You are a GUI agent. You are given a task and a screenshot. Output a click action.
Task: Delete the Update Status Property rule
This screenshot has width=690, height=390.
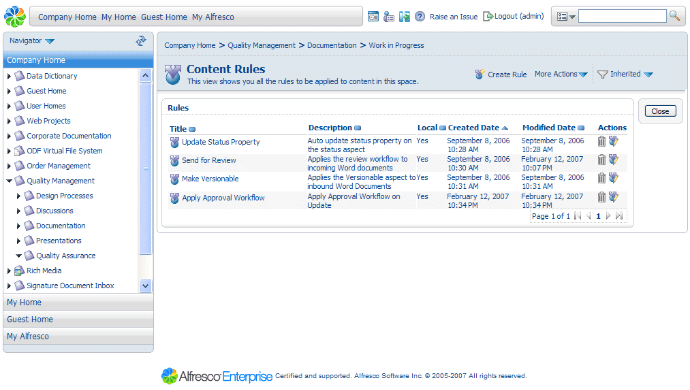click(602, 141)
